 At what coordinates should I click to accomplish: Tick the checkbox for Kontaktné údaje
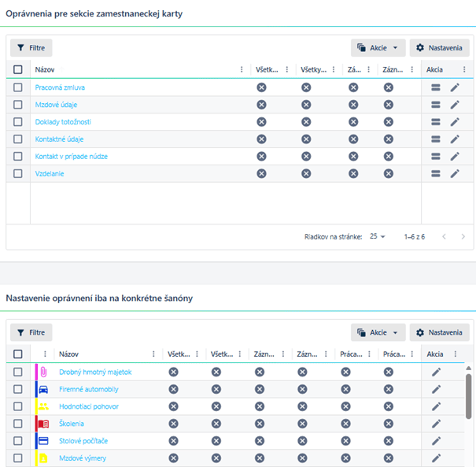pyautogui.click(x=18, y=139)
